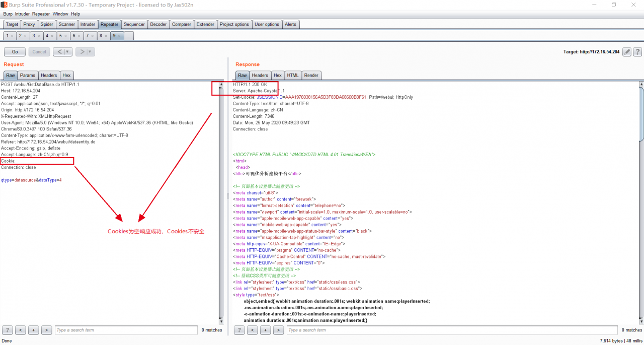Viewport: 644px width, 345px height.
Task: Click request search plus options button
Action: pyautogui.click(x=34, y=330)
